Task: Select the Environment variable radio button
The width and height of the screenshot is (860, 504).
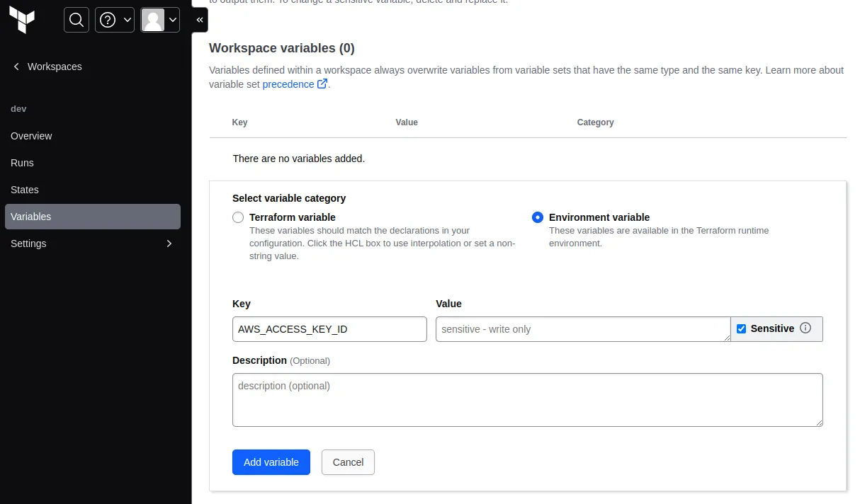Action: click(538, 217)
